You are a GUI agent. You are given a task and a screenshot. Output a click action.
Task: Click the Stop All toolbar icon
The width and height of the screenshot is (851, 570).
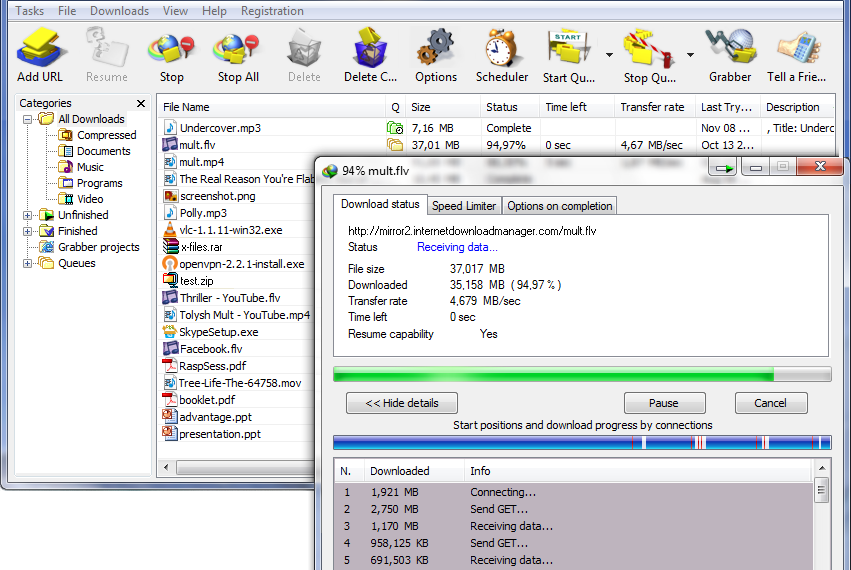[x=238, y=50]
